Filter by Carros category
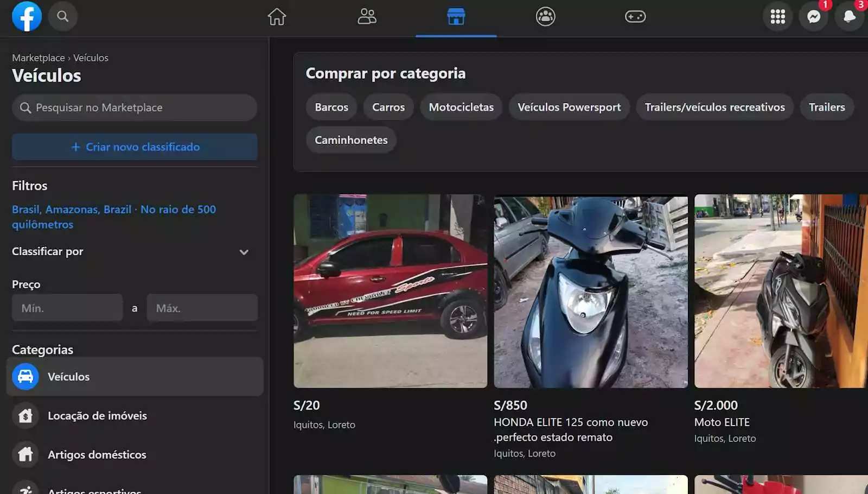 [388, 107]
